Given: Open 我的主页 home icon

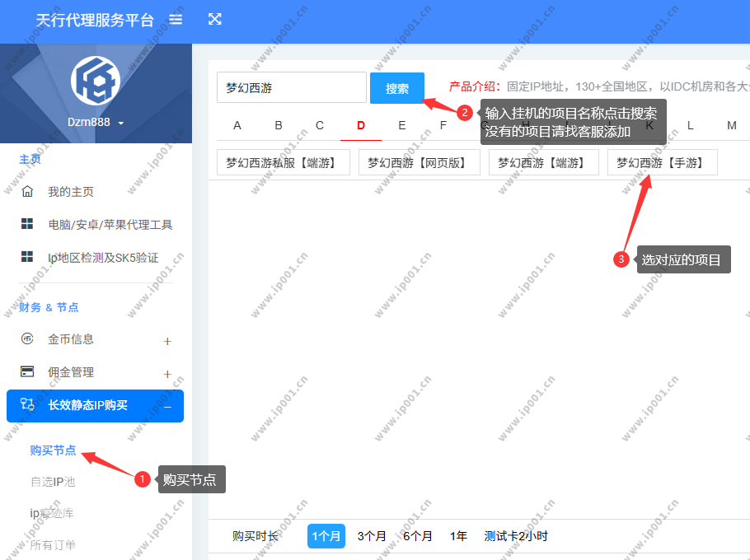Looking at the screenshot, I should [27, 192].
